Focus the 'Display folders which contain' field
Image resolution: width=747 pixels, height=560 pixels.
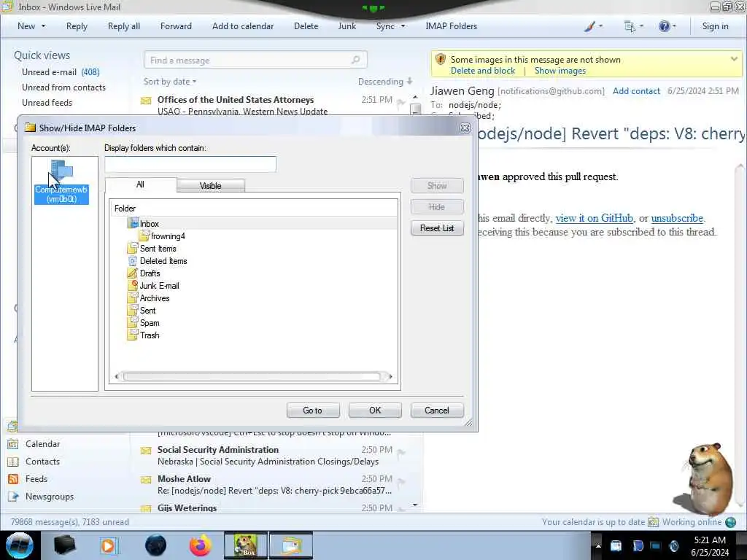point(190,164)
